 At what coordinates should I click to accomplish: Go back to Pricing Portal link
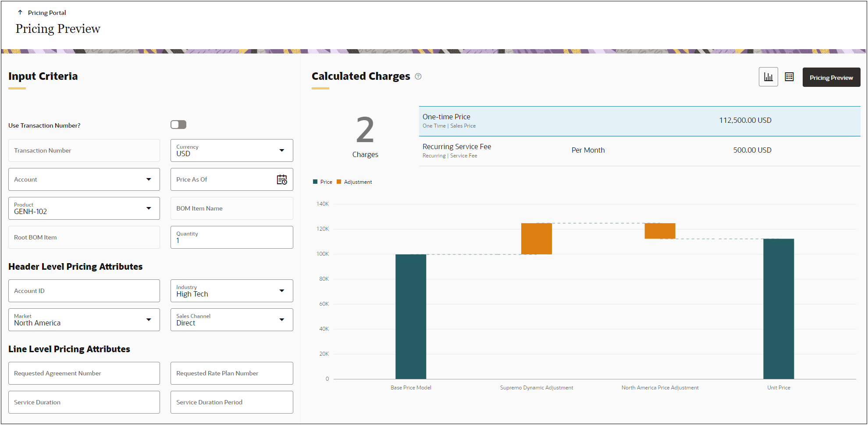47,13
